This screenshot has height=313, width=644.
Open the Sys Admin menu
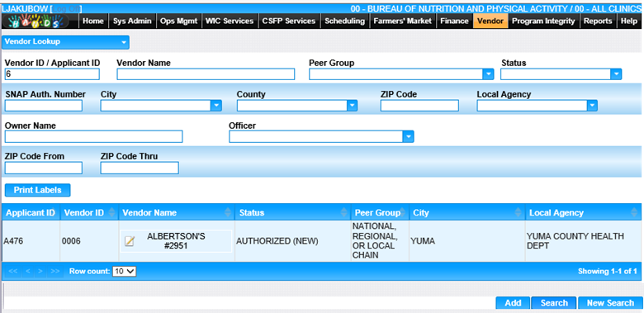click(x=132, y=21)
